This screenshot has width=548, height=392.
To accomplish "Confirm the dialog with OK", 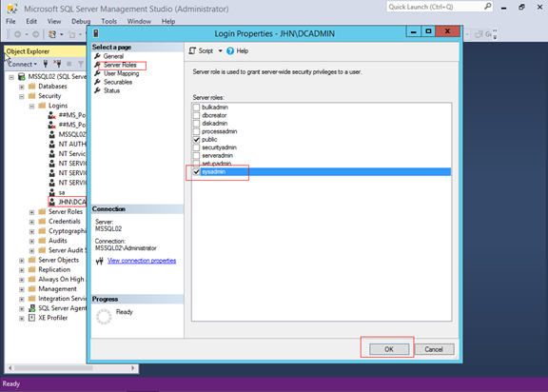I will (389, 349).
